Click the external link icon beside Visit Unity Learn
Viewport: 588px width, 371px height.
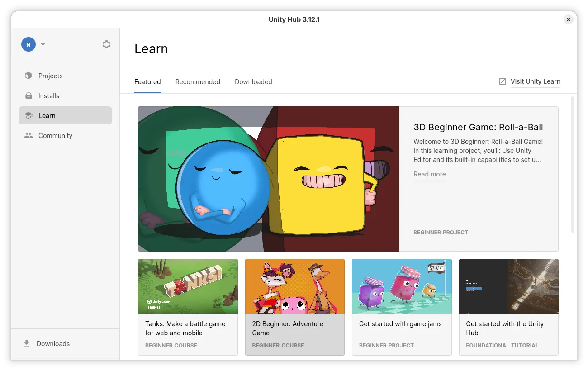[x=502, y=81]
